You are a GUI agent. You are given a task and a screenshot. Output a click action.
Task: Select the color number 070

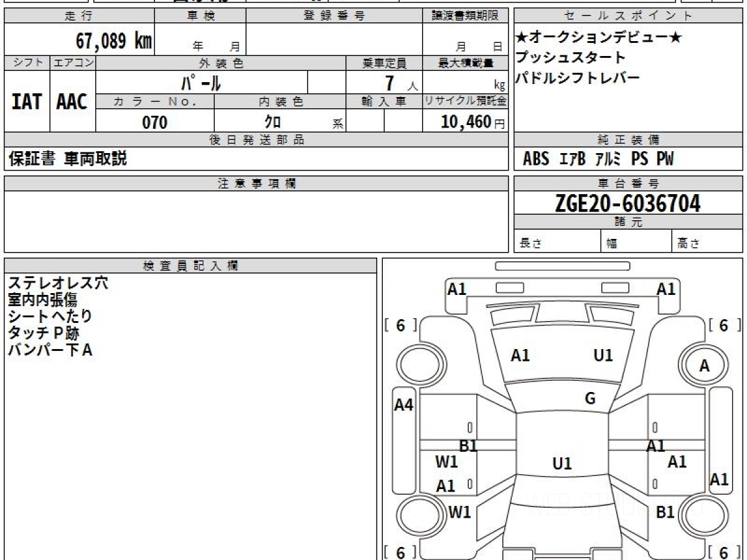click(x=155, y=122)
